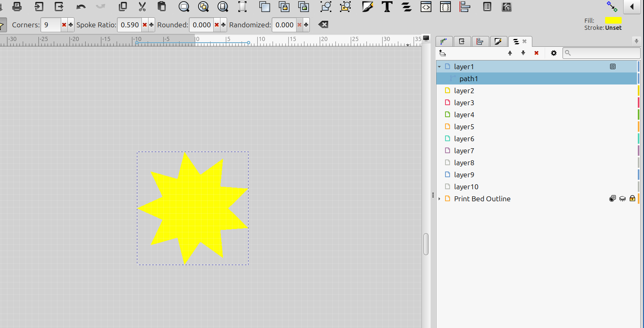
Task: Open the dock panel dropdown arrow
Action: 637,41
